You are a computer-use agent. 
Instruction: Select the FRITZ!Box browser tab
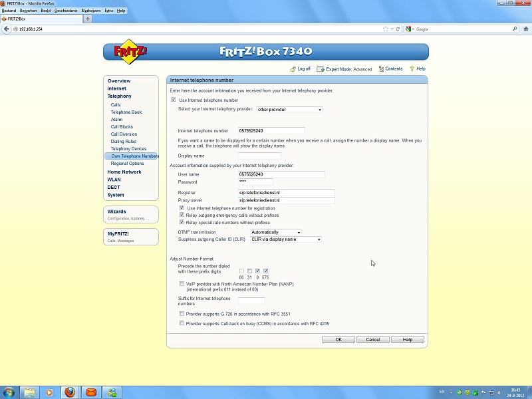tap(41, 19)
